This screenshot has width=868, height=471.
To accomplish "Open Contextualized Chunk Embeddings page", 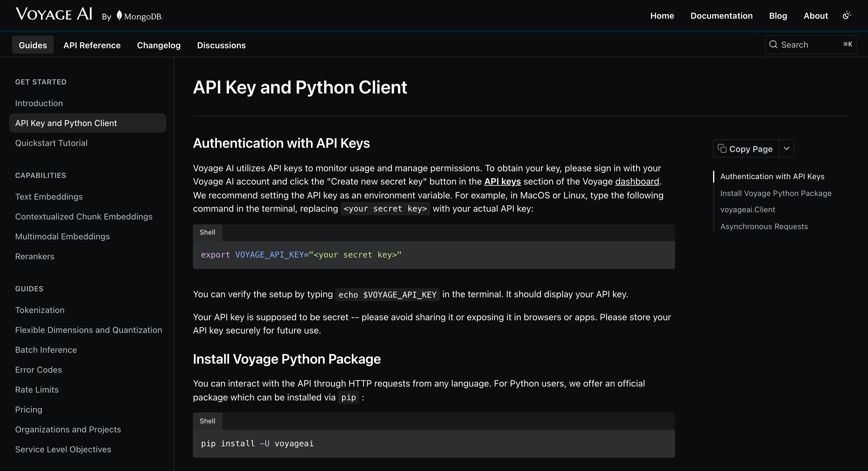I will [x=84, y=217].
